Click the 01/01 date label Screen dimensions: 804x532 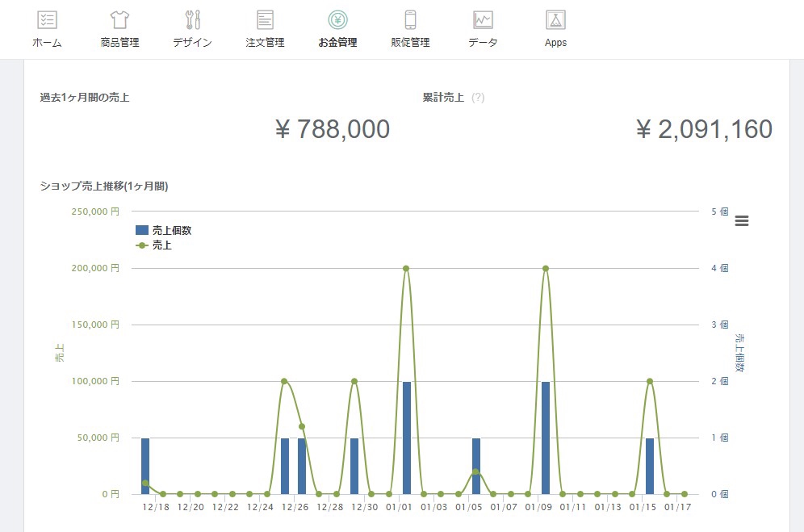[x=400, y=507]
